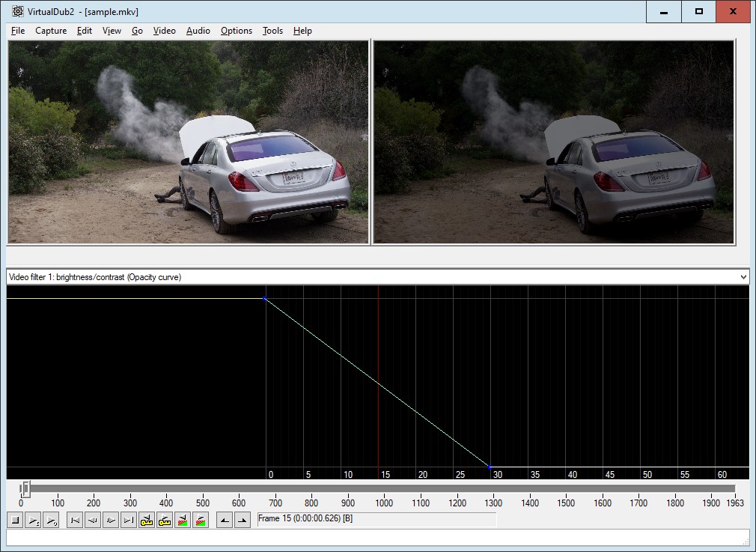Play the output video preview
The width and height of the screenshot is (756, 552).
[x=51, y=521]
